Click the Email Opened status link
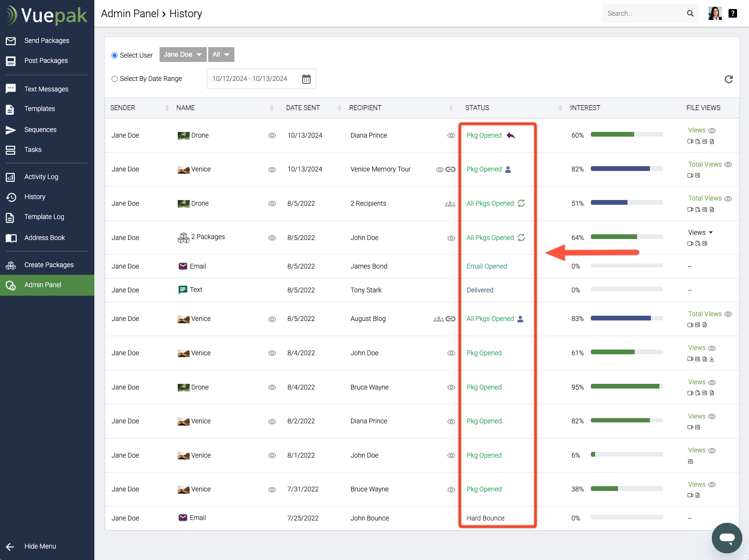 pos(486,266)
